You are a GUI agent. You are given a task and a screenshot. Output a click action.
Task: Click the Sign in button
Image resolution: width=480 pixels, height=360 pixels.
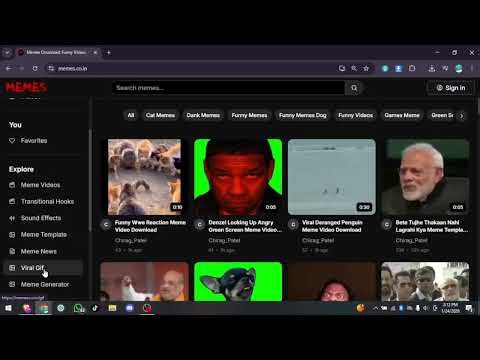451,88
